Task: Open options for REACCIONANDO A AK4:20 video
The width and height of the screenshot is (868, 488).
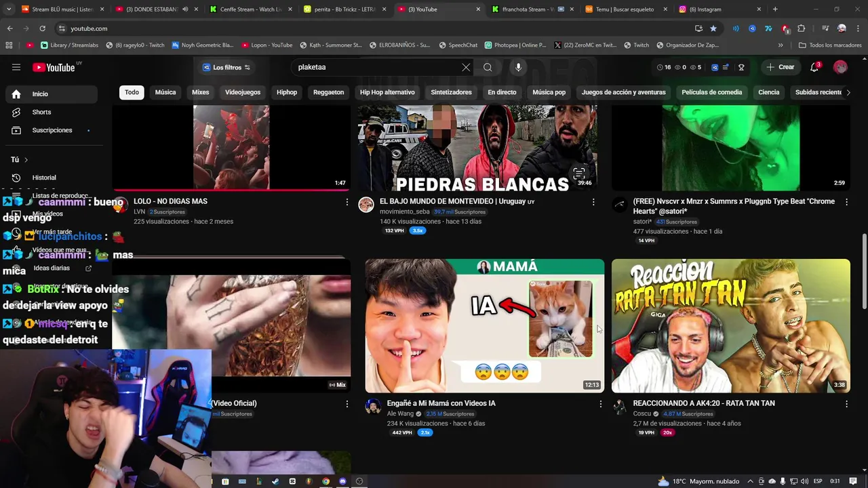Action: pyautogui.click(x=846, y=404)
